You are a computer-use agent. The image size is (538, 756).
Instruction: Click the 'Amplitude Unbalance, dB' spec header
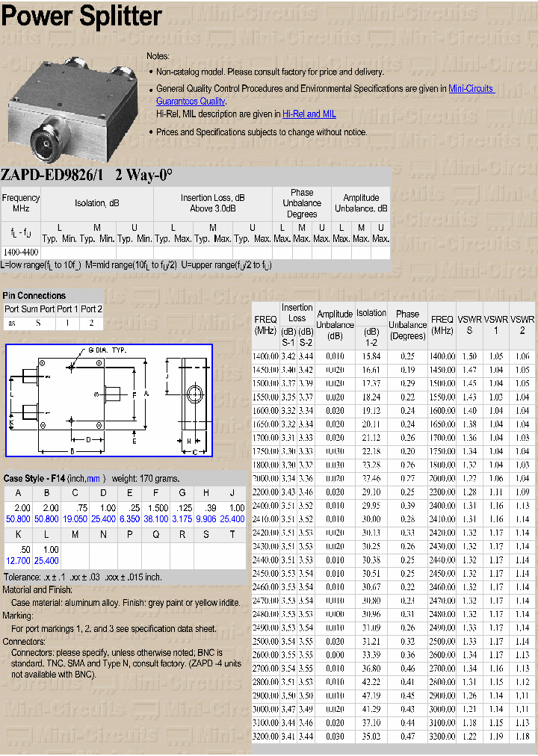click(361, 203)
